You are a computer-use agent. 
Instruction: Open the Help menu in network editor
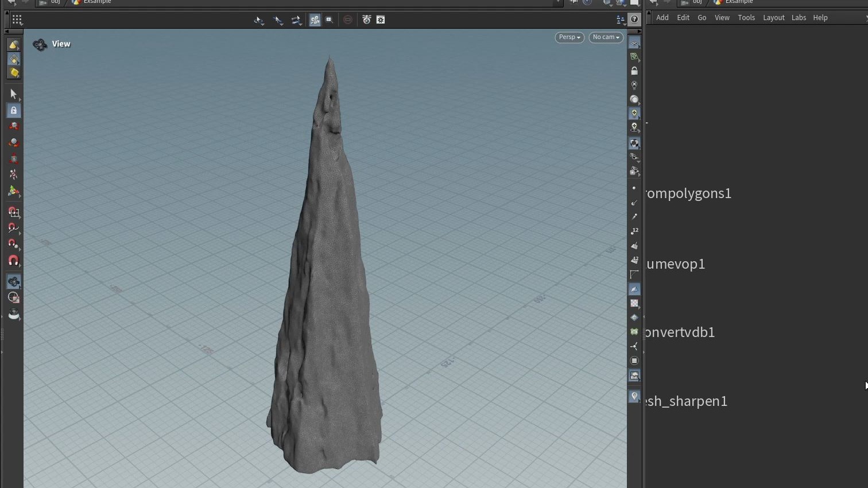[820, 18]
